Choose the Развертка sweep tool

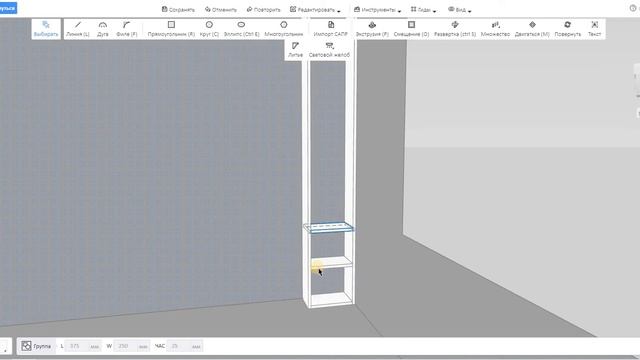[x=455, y=29]
